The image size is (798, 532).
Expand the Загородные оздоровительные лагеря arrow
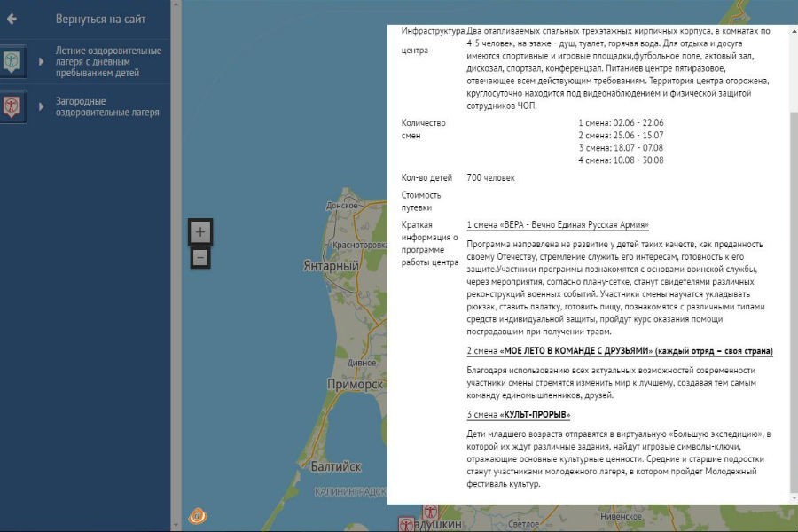41,107
